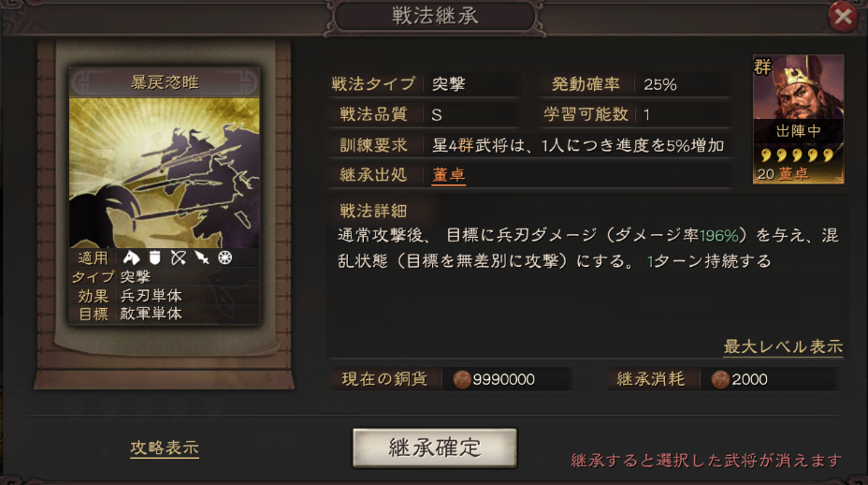Open the 攻略表示 guide link
Viewport: 868px width, 485px height.
coord(165,448)
